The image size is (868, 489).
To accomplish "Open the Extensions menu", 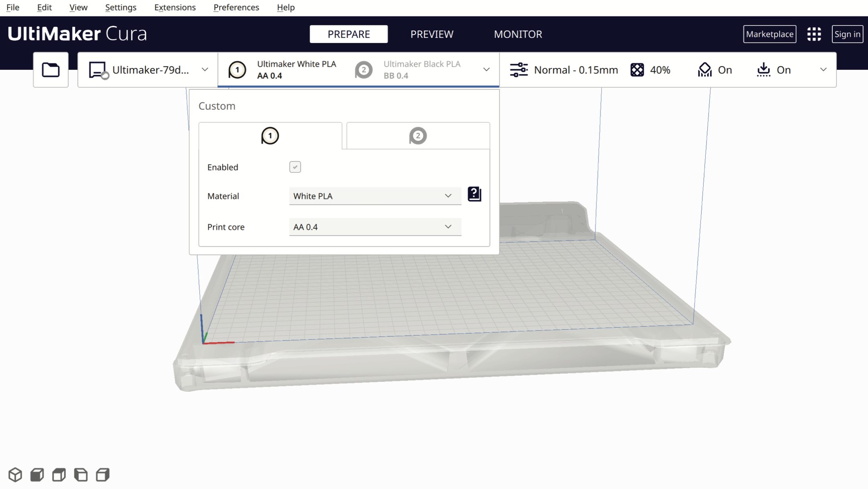I will (175, 7).
